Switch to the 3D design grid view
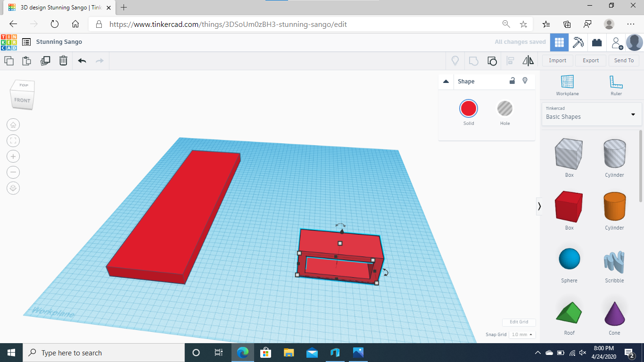 pyautogui.click(x=559, y=42)
